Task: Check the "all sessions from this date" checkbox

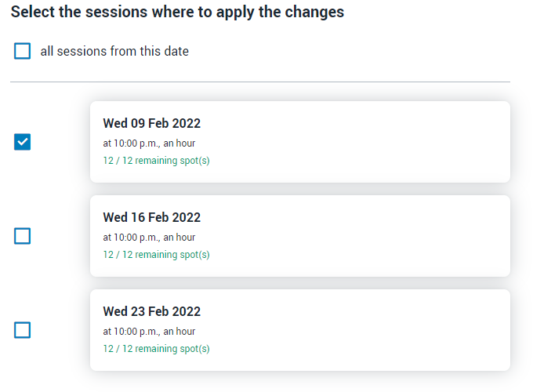Action: [x=23, y=51]
